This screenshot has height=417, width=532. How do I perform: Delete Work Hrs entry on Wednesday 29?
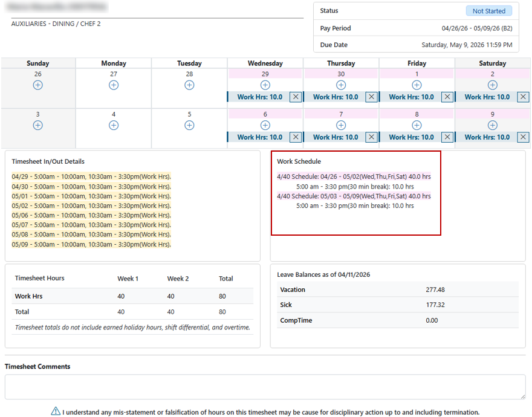coord(296,97)
